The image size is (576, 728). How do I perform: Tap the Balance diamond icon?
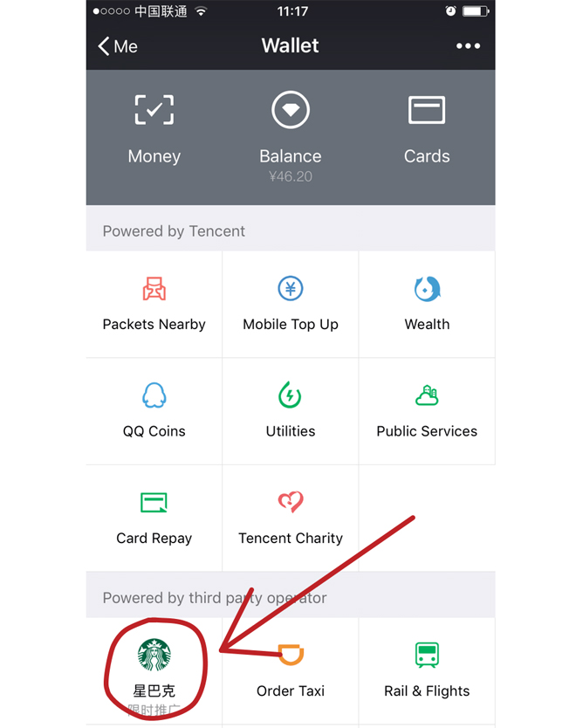pyautogui.click(x=291, y=110)
